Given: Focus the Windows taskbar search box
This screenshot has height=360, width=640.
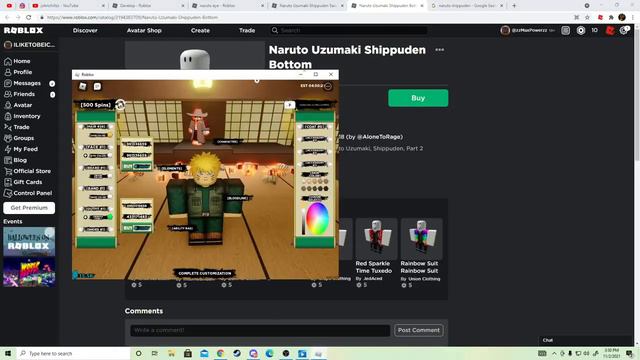Looking at the screenshot, I should click(73, 353).
